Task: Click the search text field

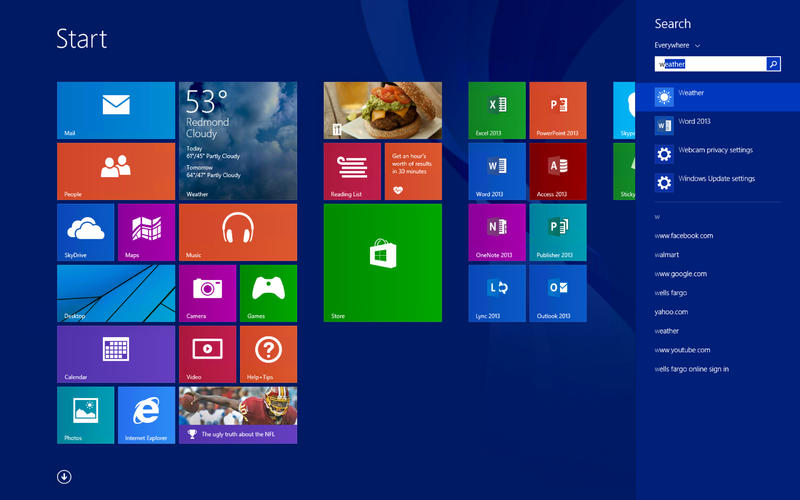Action: click(710, 64)
